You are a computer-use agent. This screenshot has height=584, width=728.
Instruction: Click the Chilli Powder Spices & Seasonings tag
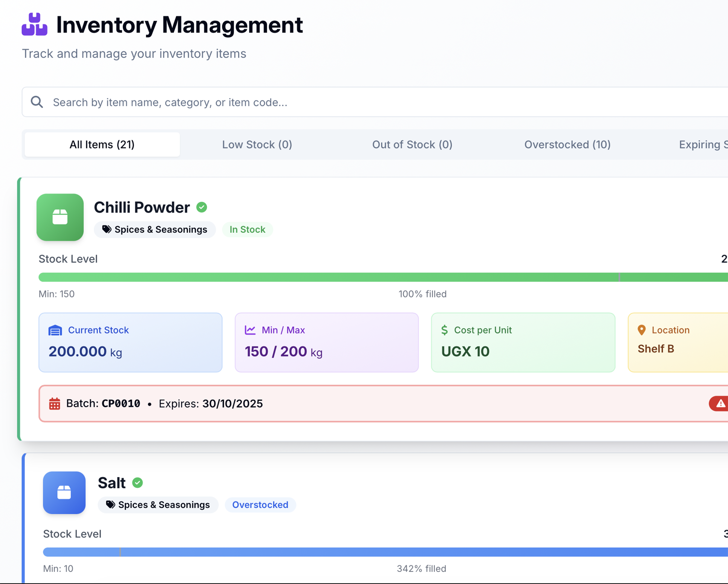coord(154,229)
